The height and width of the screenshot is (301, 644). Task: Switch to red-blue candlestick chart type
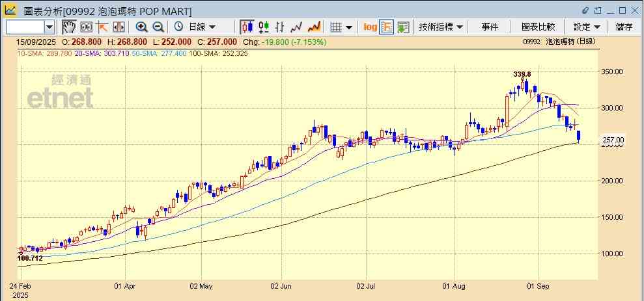pyautogui.click(x=247, y=27)
